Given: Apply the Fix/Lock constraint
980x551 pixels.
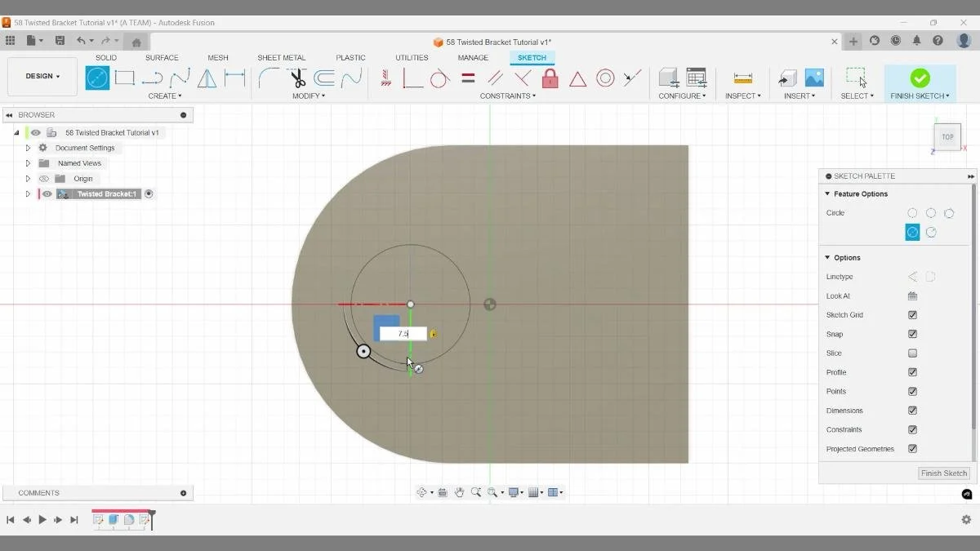Looking at the screenshot, I should [x=550, y=78].
